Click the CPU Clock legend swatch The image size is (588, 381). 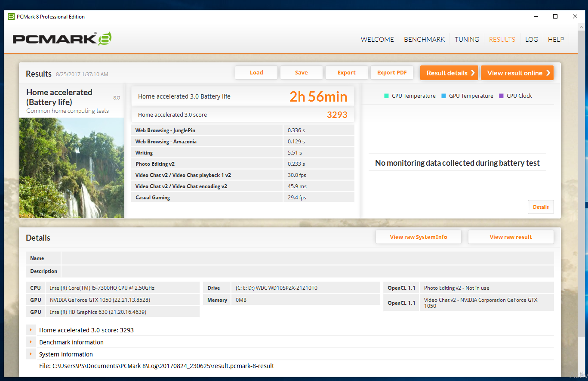tap(501, 96)
